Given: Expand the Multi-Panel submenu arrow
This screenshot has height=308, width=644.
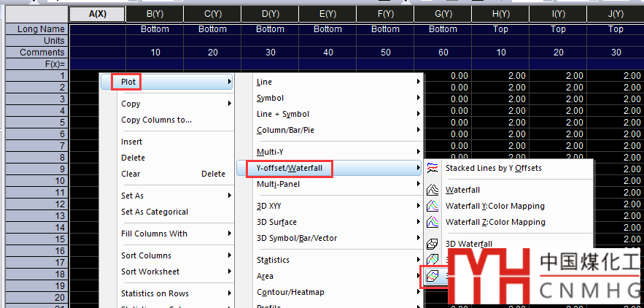Looking at the screenshot, I should pos(419,184).
